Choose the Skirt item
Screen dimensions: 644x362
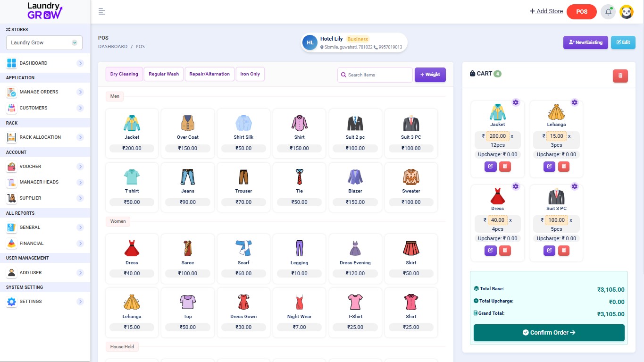[411, 259]
